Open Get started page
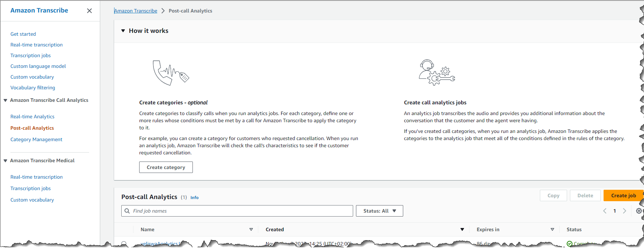 23,34
